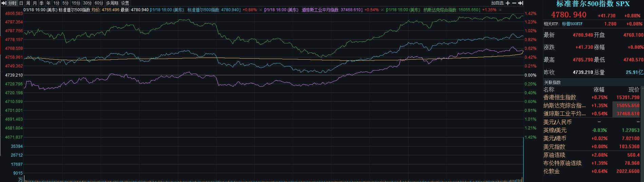Open the 道琼斯工业平均 row in related list
Screen dimensions: 644x182
tap(592, 114)
